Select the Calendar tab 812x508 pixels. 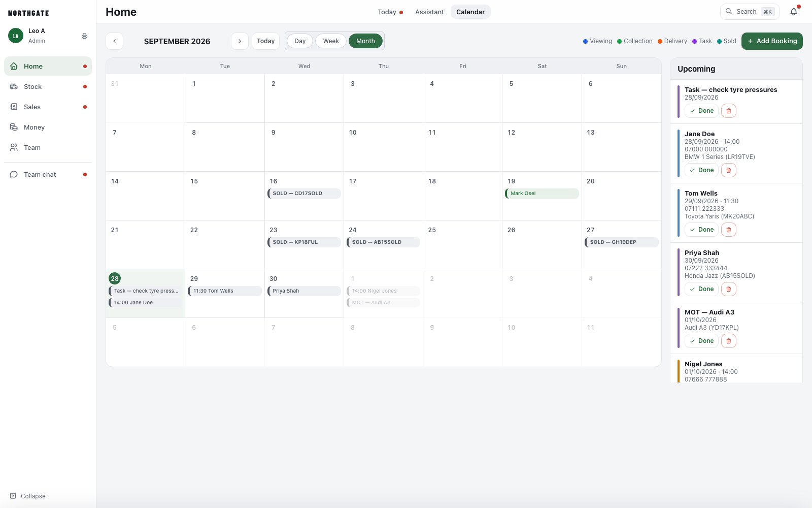pos(470,12)
